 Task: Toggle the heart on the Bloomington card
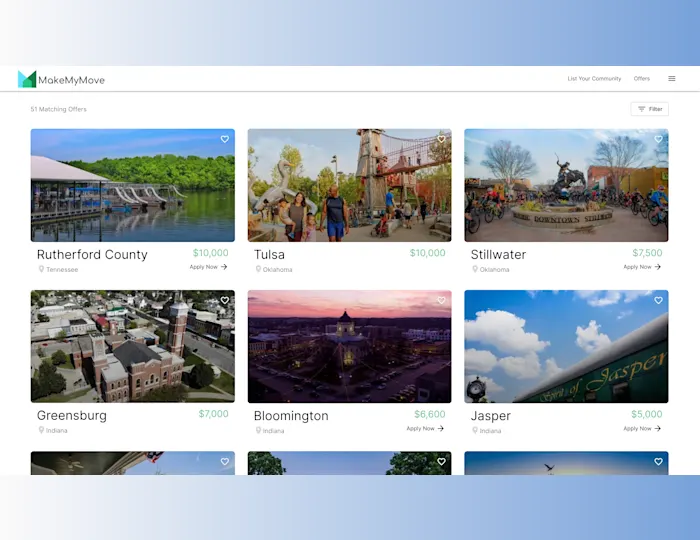pyautogui.click(x=441, y=300)
